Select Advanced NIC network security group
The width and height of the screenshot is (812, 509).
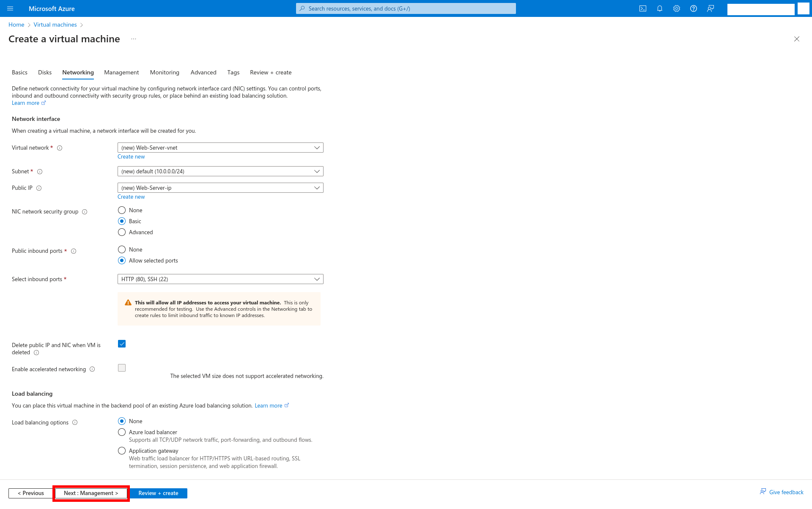coord(122,232)
